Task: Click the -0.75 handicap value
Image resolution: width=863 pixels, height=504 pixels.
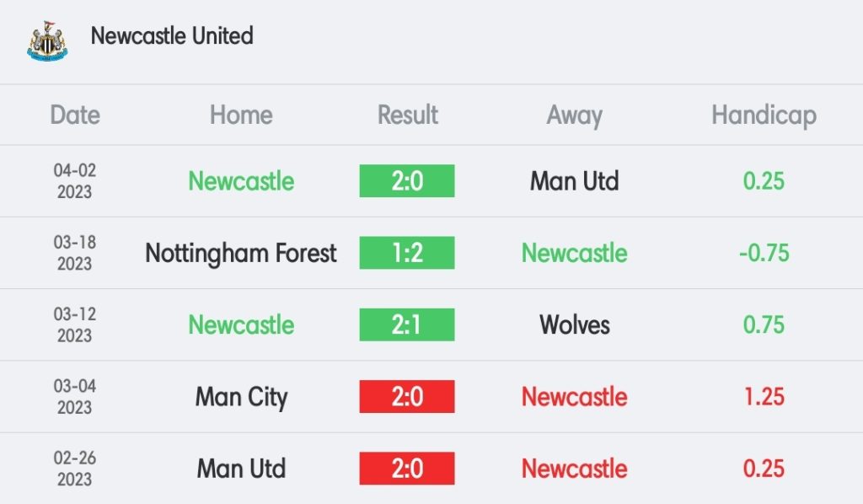Action: (x=764, y=253)
